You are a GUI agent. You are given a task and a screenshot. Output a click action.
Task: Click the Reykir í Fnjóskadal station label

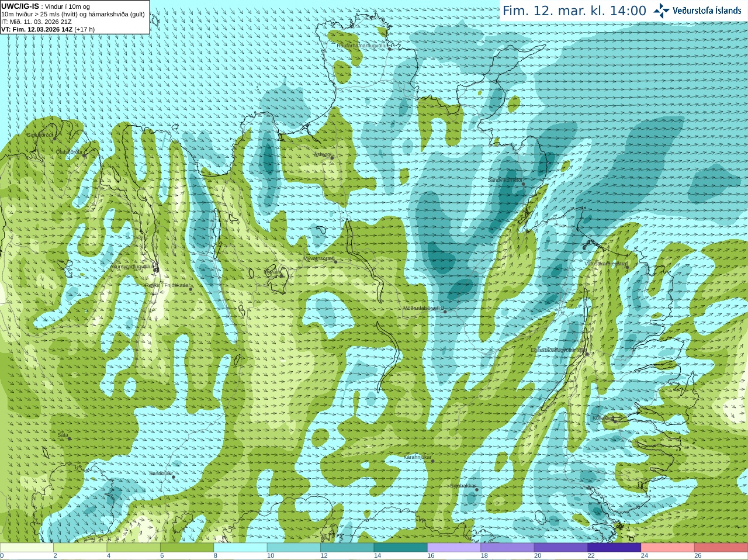click(167, 285)
